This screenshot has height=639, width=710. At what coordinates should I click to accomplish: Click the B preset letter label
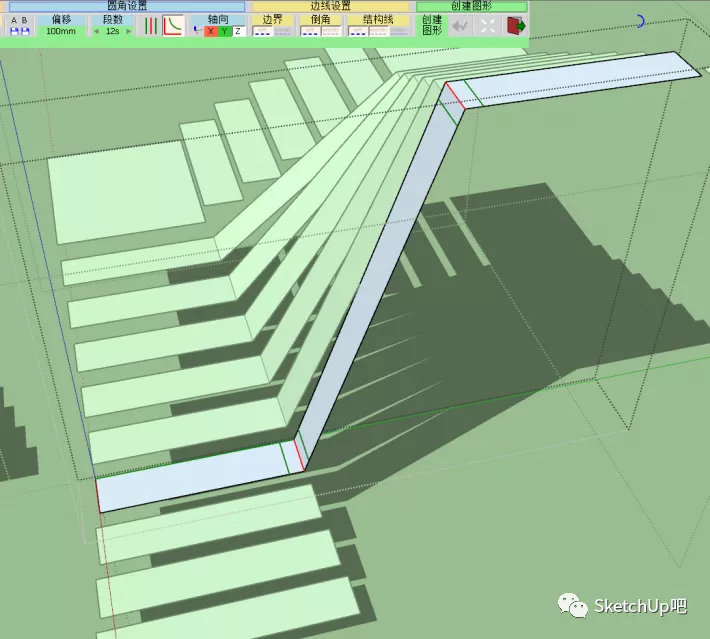24,20
